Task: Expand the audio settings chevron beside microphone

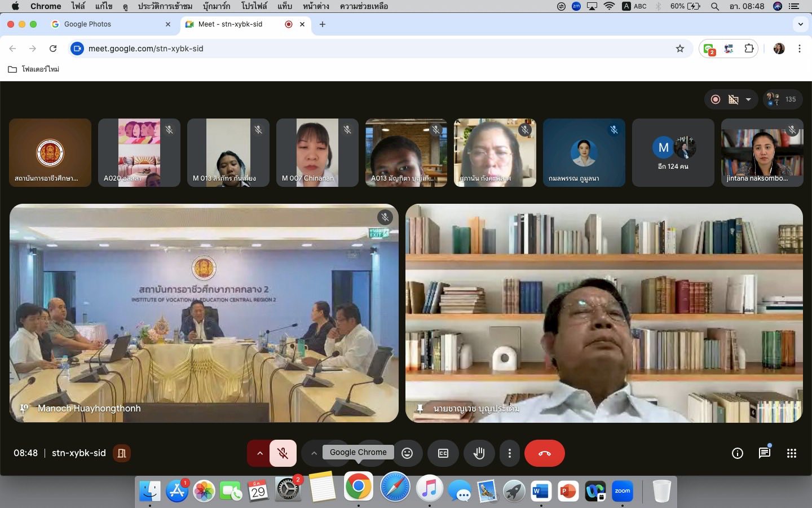Action: coord(259,453)
